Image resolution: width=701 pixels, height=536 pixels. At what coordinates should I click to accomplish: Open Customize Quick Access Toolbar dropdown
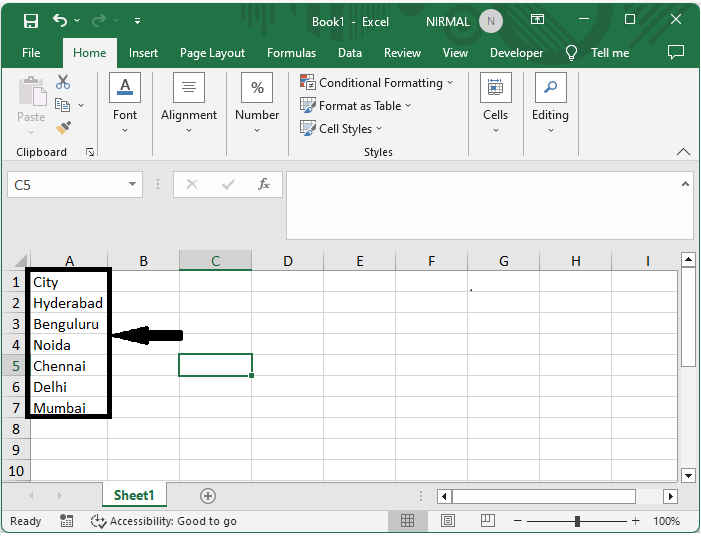(137, 21)
